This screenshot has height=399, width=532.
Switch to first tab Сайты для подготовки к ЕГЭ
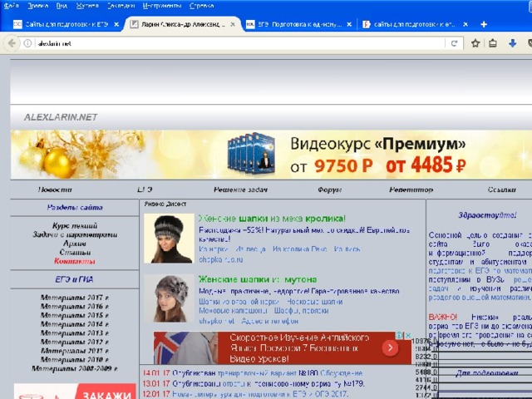pyautogui.click(x=62, y=24)
